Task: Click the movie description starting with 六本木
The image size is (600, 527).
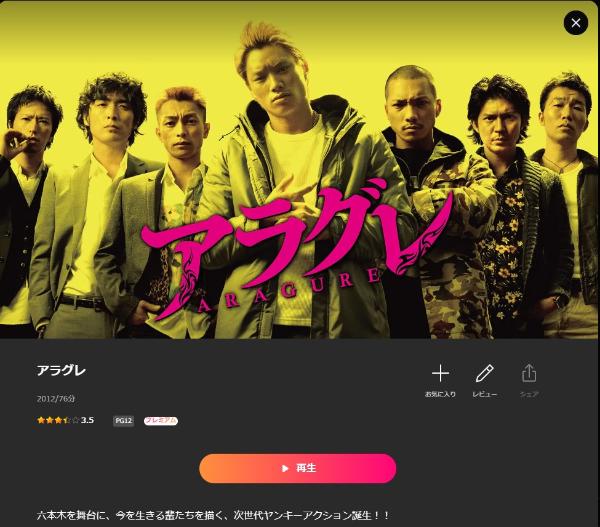Action: pos(213,516)
